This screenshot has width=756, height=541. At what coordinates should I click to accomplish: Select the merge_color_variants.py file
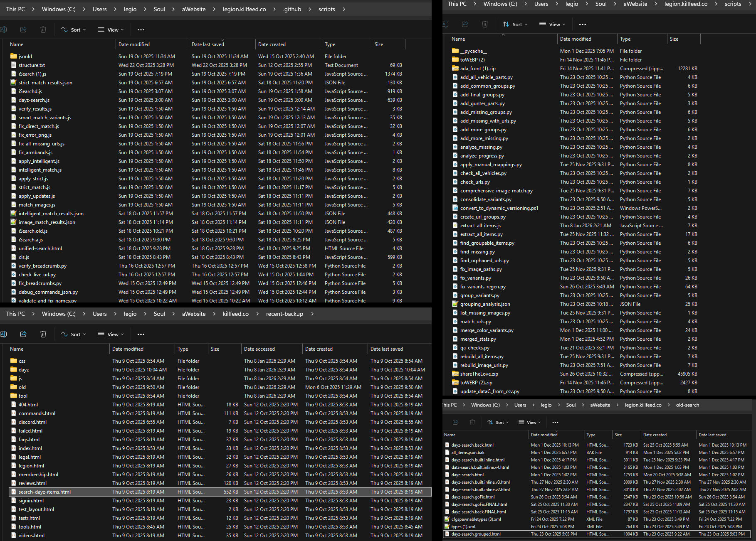575,330
